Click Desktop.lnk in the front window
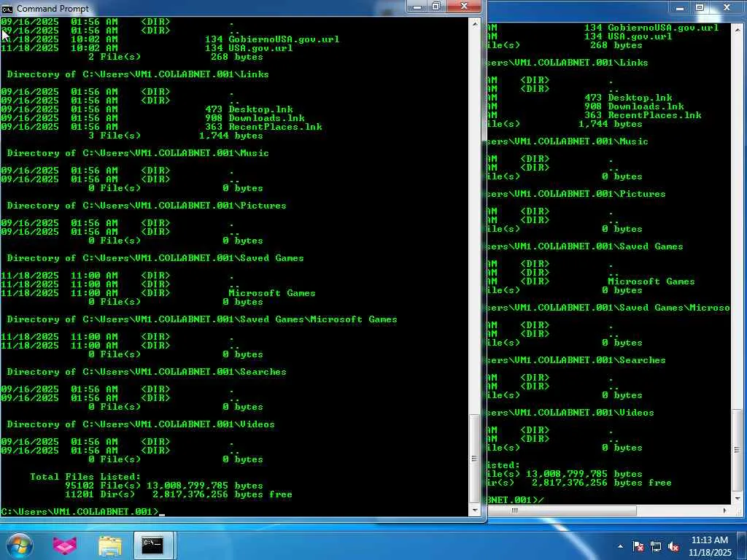 [x=260, y=109]
